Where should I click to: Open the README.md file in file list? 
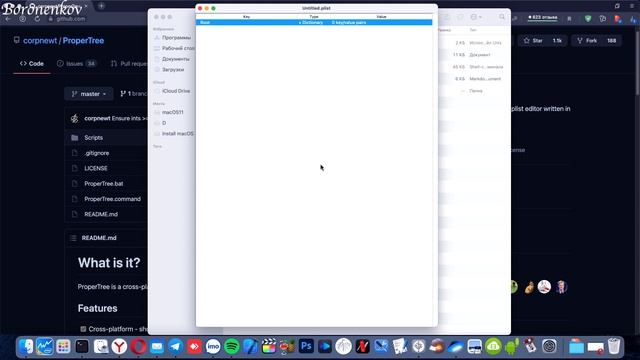click(x=101, y=214)
